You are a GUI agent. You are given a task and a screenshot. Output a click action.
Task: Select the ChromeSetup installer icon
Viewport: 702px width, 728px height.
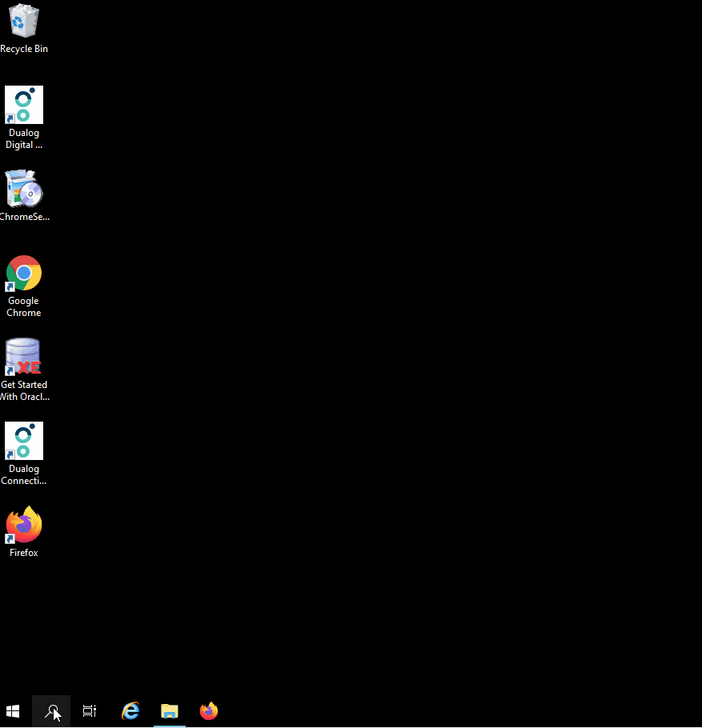coord(24,189)
